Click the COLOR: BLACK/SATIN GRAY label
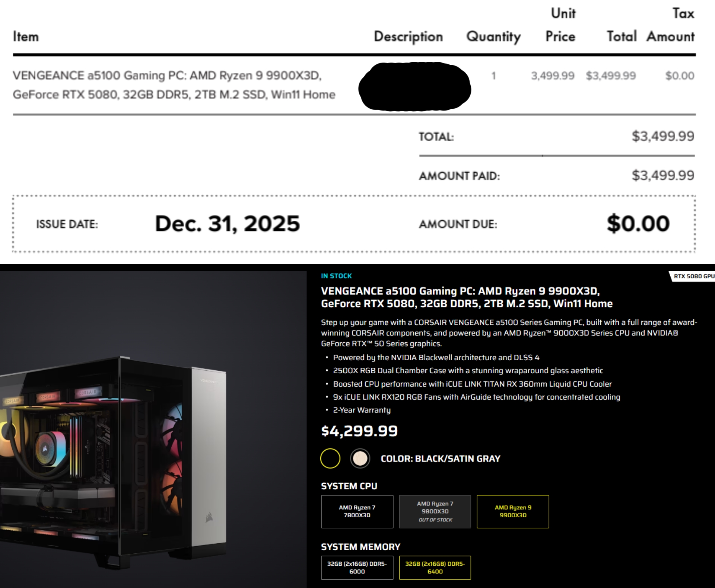The width and height of the screenshot is (715, 588). [440, 458]
